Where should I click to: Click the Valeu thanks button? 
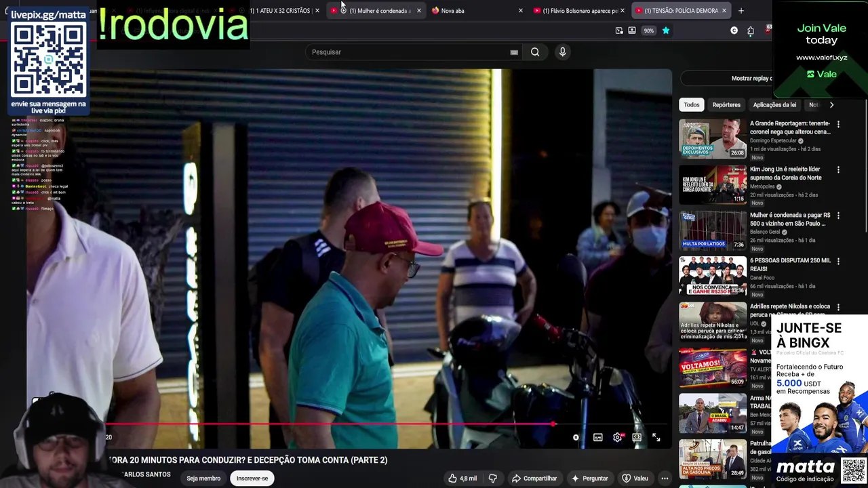click(635, 479)
